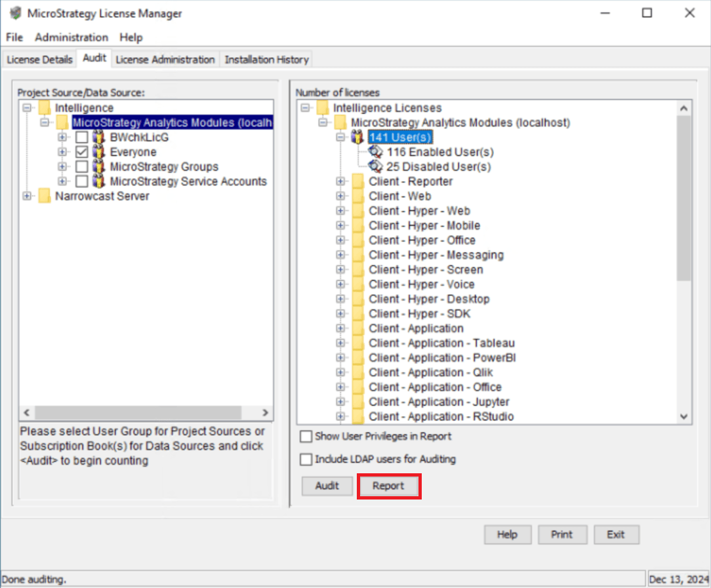Expand the Narrowcast Server tree node
Screen dimensions: 711x588
(x=27, y=196)
